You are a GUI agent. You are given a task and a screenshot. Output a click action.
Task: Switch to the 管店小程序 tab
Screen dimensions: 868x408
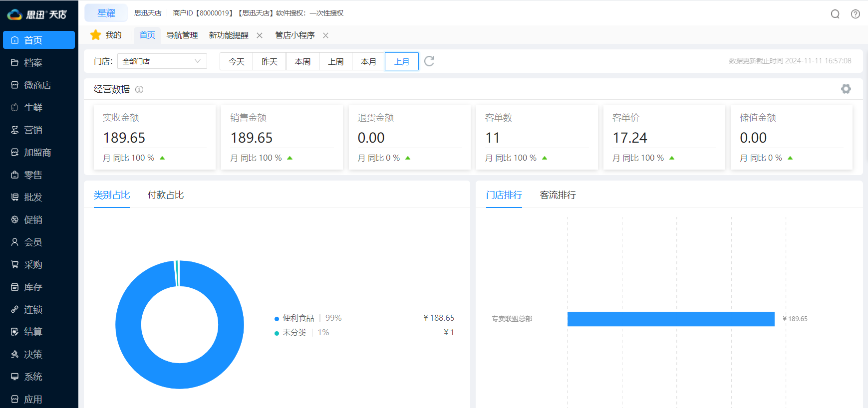[x=295, y=35]
